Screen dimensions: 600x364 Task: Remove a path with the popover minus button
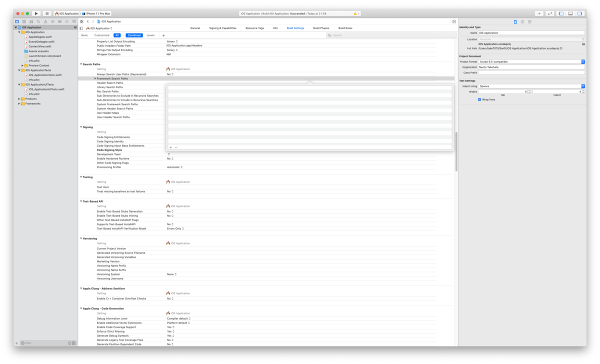[176, 147]
